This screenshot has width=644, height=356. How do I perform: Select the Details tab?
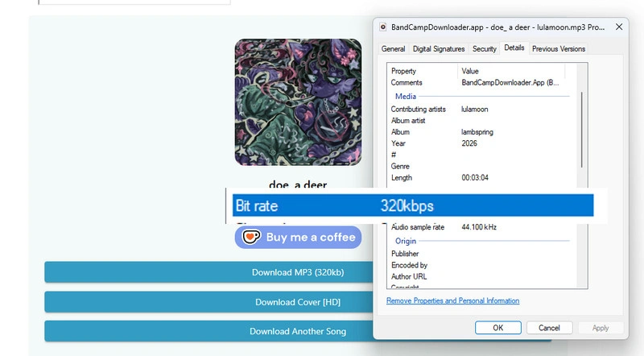click(x=514, y=48)
